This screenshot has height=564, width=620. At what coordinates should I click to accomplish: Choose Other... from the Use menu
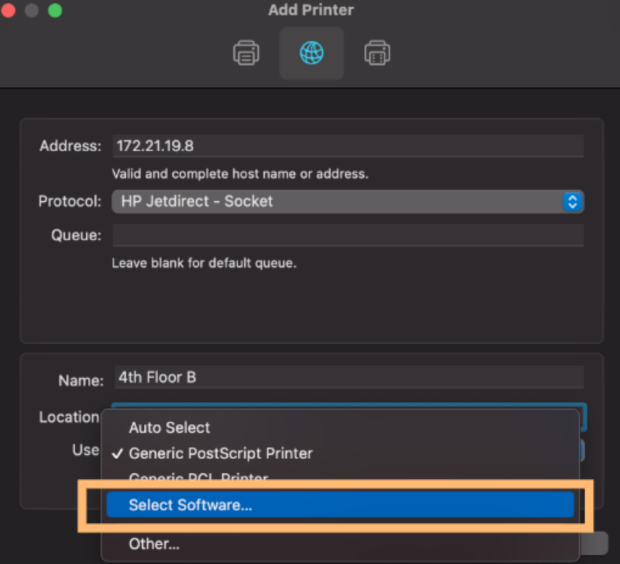pos(340,544)
